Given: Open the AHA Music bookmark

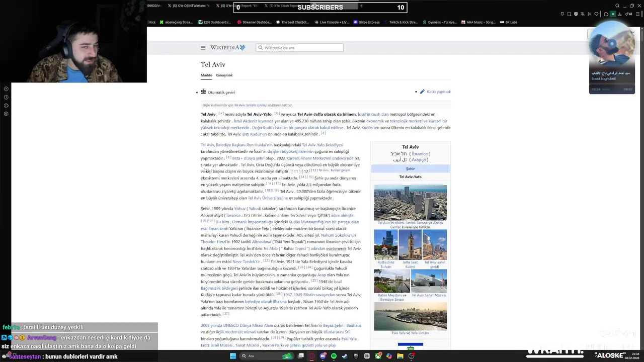Looking at the screenshot, I should (x=478, y=22).
